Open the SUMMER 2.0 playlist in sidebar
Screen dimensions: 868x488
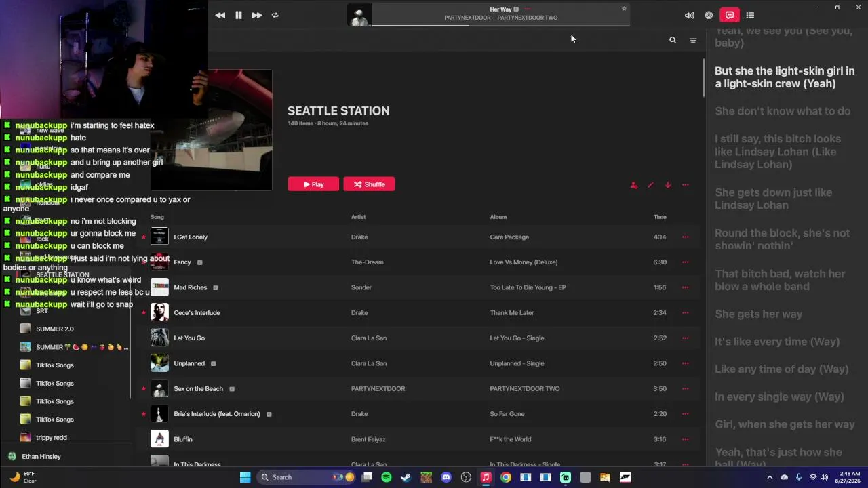(x=55, y=329)
